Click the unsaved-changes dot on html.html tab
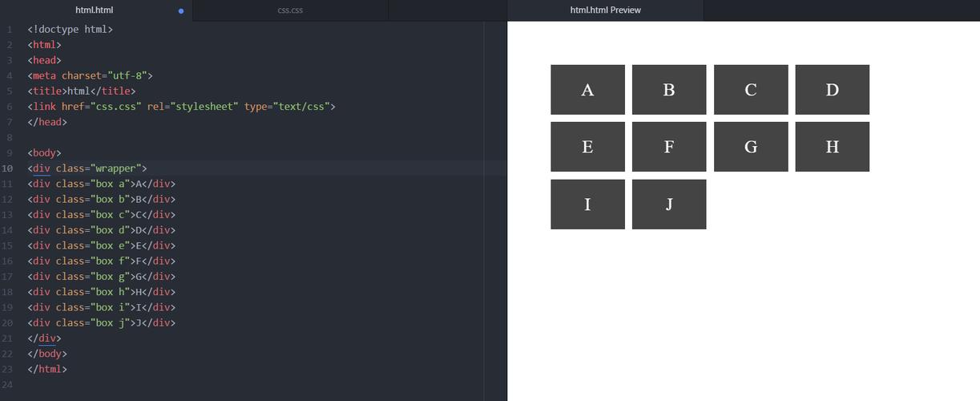 coord(181,11)
